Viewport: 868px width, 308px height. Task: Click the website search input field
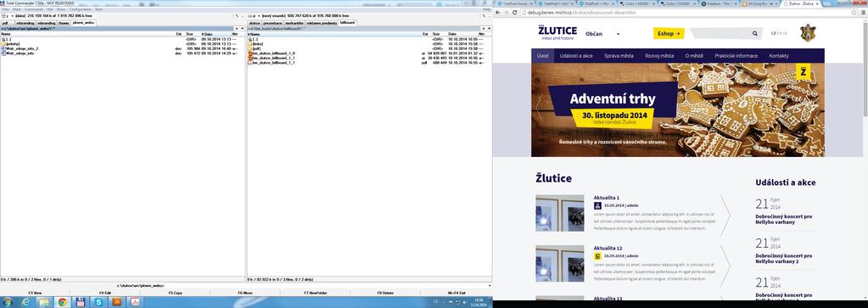pos(720,34)
